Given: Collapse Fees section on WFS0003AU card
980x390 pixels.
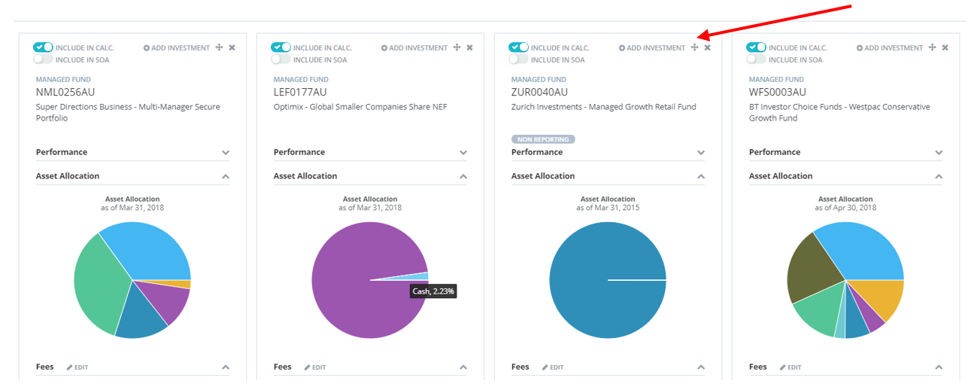Looking at the screenshot, I should coord(938,367).
